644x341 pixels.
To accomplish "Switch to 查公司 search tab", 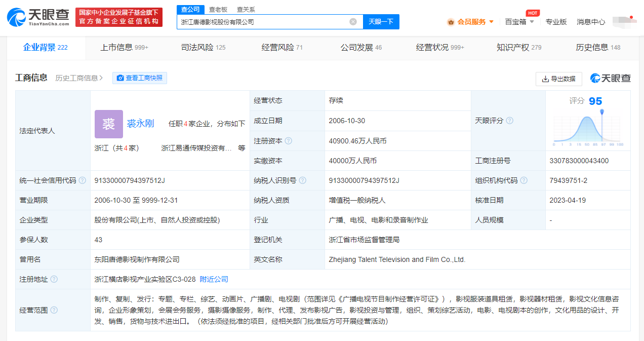I will coord(191,10).
